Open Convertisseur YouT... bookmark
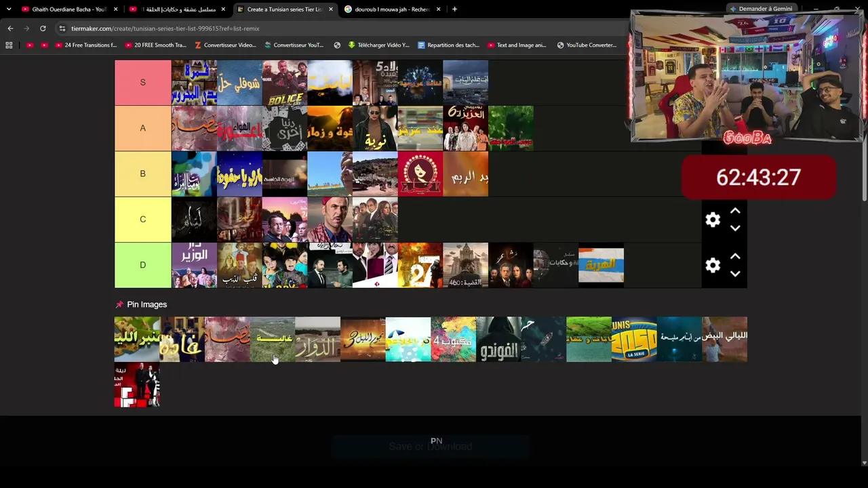 point(294,45)
